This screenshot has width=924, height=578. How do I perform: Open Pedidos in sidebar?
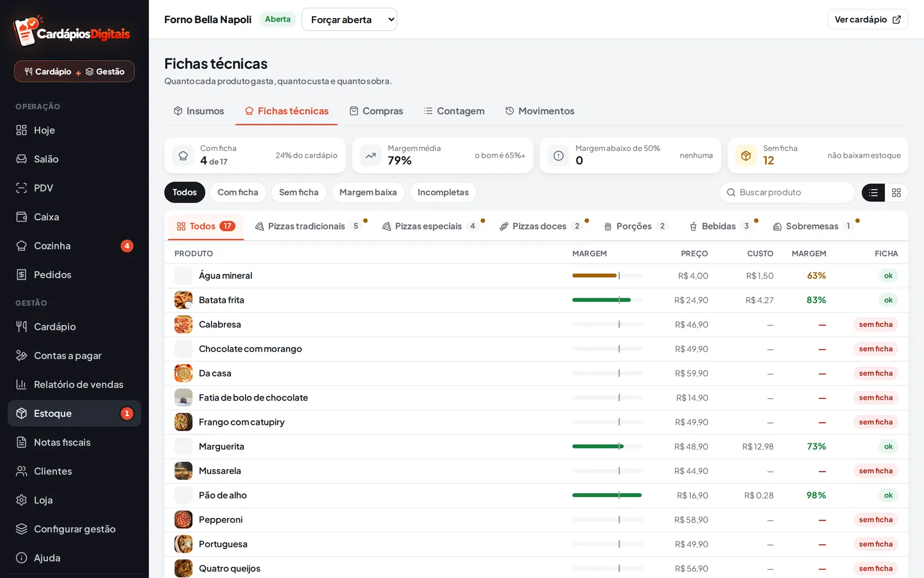coord(74,275)
